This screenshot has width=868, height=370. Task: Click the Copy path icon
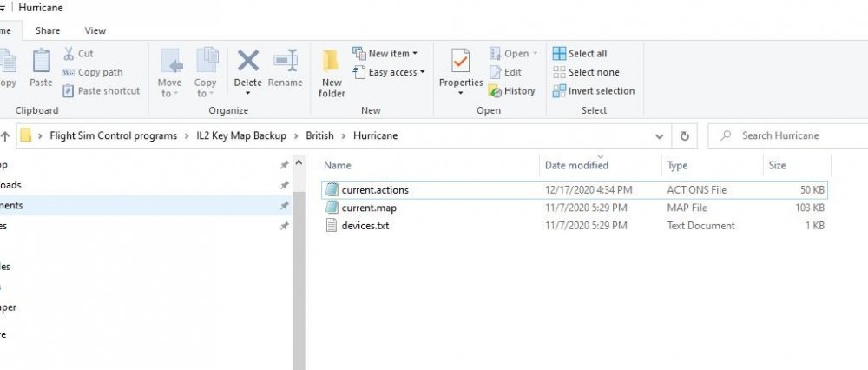click(68, 73)
